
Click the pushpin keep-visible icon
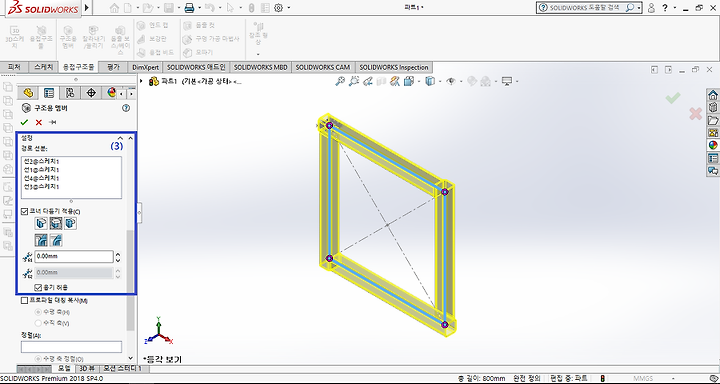(x=52, y=122)
